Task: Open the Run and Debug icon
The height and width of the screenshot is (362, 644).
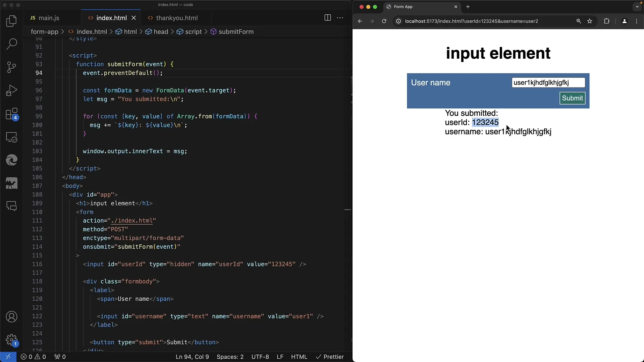Action: pos(12,90)
